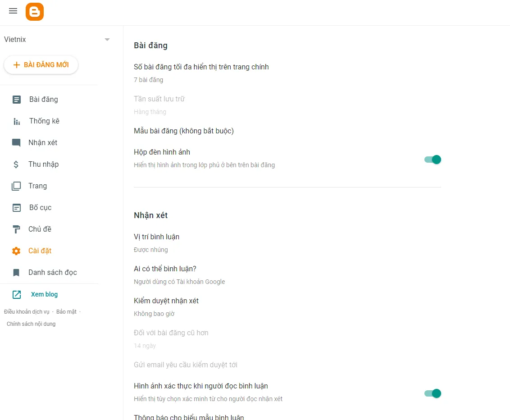Click the Bố cục layout icon
510x420 pixels.
click(x=17, y=208)
